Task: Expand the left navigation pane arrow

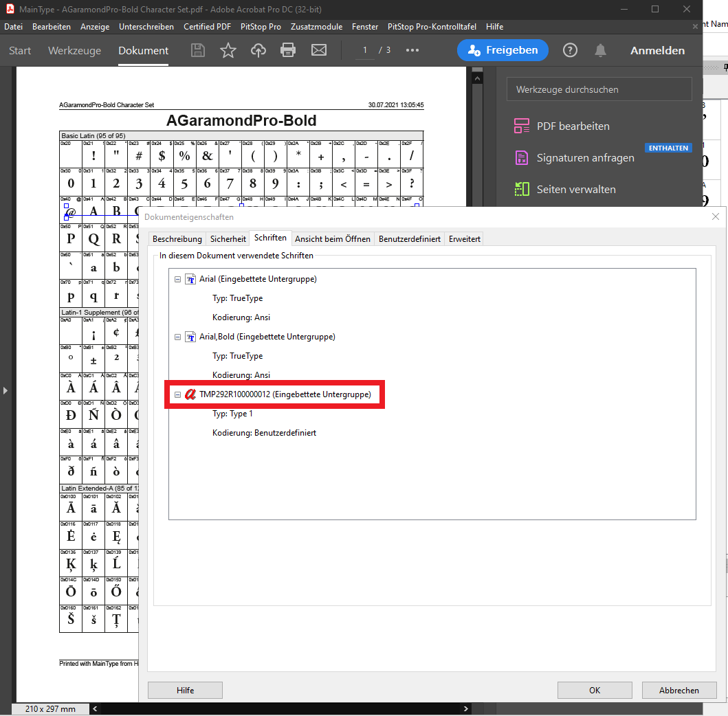Action: pyautogui.click(x=5, y=391)
